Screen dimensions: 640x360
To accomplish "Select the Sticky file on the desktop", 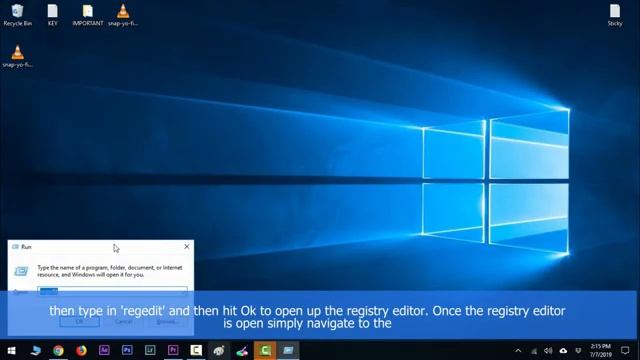I will pyautogui.click(x=615, y=15).
